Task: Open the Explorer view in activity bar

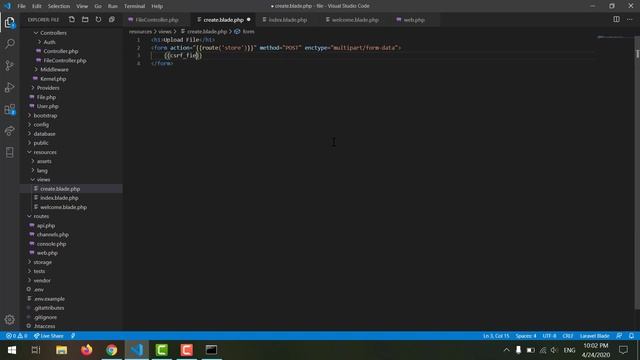Action: 10,22
